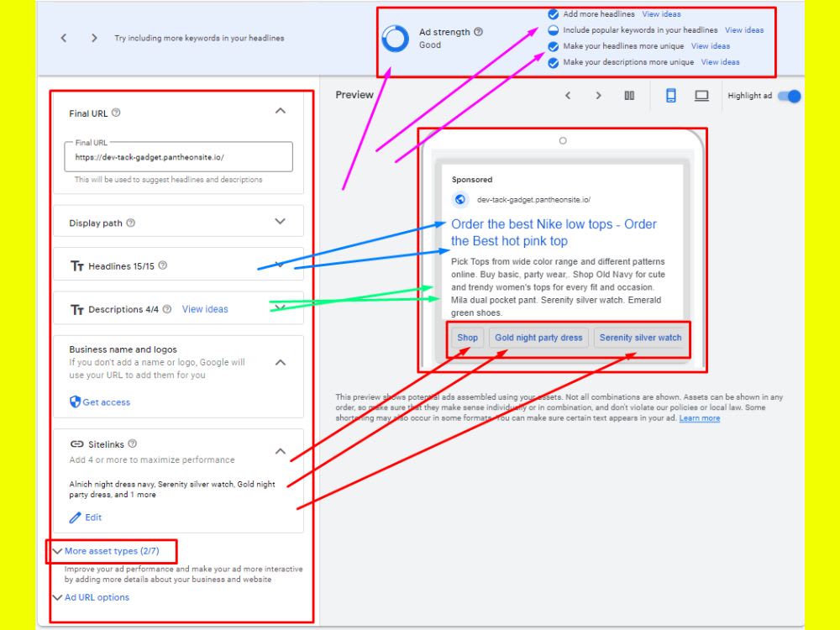Open View ideas next to Descriptions 4/4
The height and width of the screenshot is (630, 840).
point(205,309)
